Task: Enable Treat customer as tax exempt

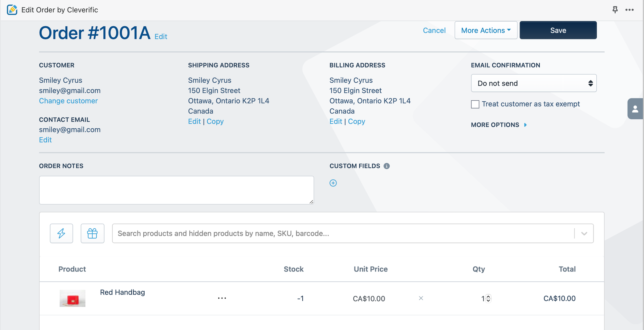Action: [475, 104]
